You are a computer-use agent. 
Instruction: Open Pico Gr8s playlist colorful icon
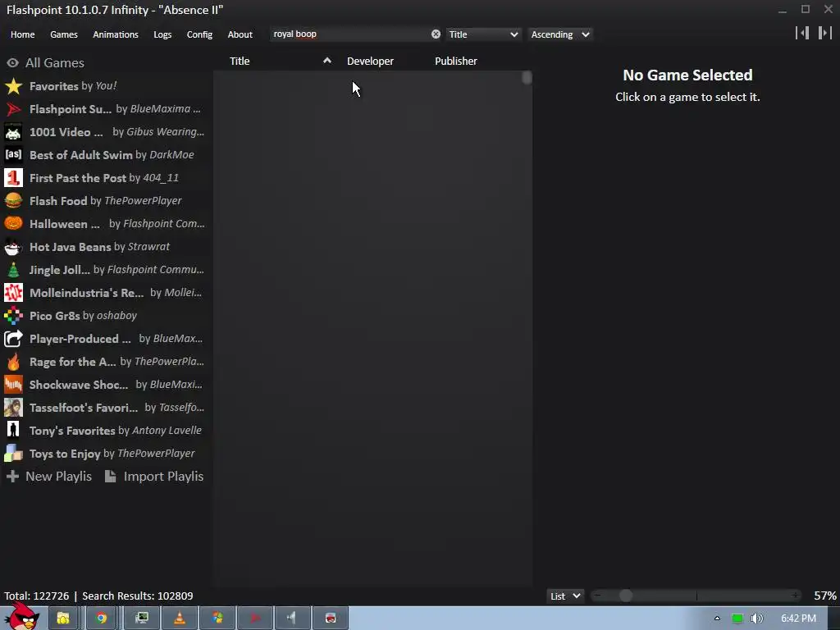pyautogui.click(x=13, y=316)
